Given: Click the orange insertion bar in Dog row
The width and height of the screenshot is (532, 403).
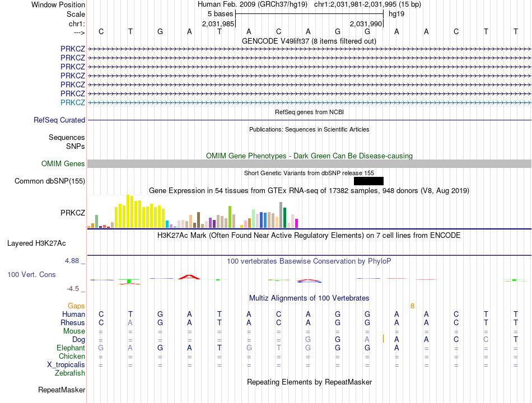Looking at the screenshot, I should point(383,339).
